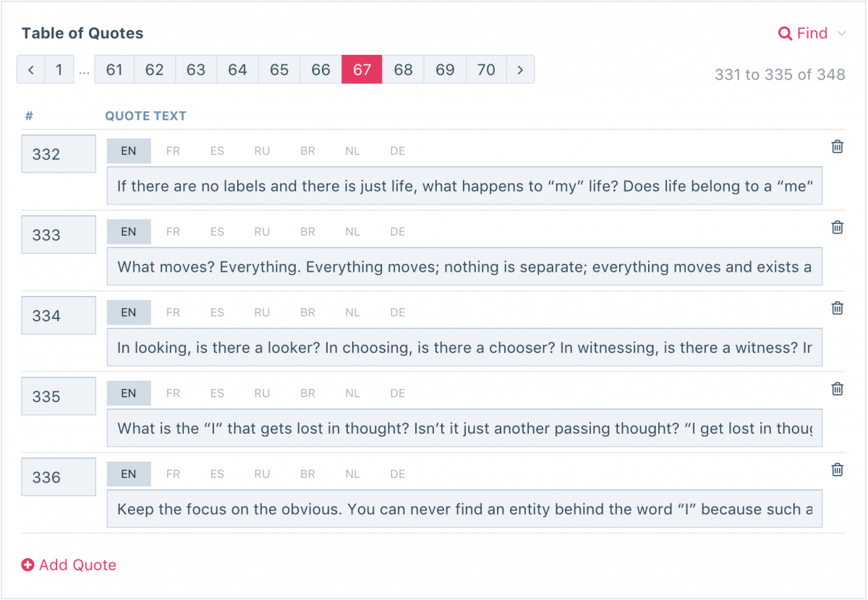Jump to page 65

click(279, 70)
